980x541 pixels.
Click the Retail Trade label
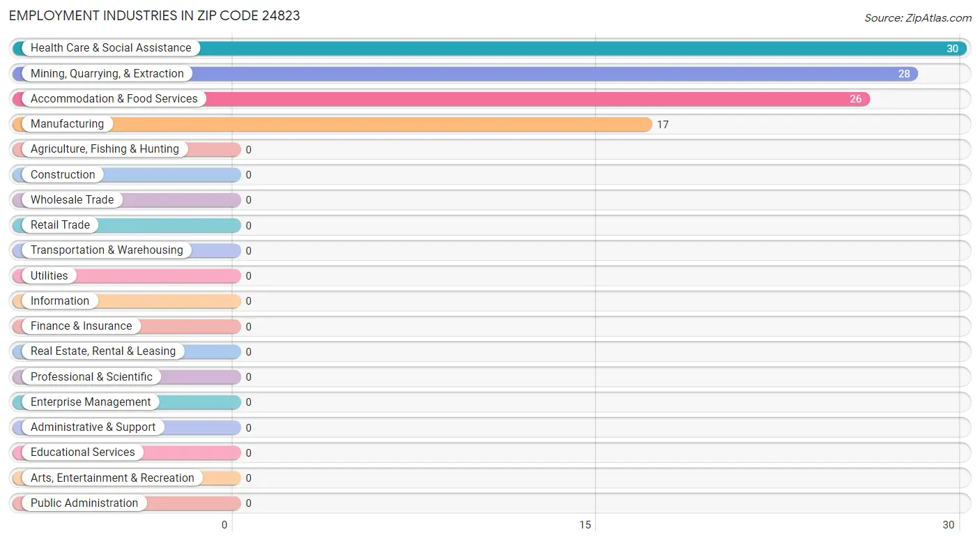click(60, 224)
